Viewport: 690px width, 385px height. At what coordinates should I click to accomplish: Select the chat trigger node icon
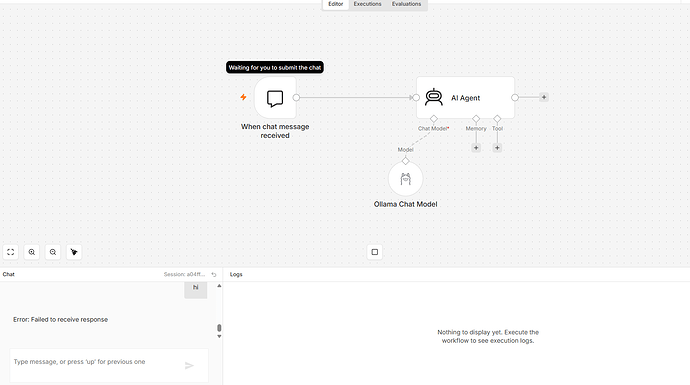(275, 98)
